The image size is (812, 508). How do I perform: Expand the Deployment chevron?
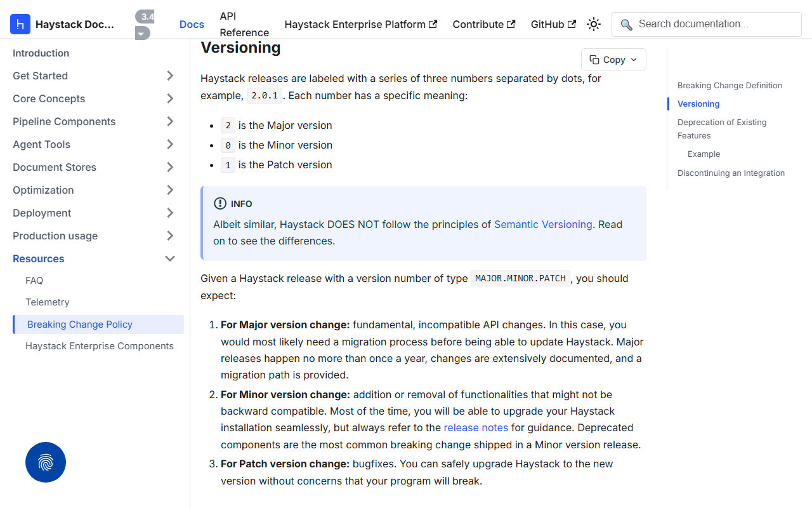tap(170, 213)
